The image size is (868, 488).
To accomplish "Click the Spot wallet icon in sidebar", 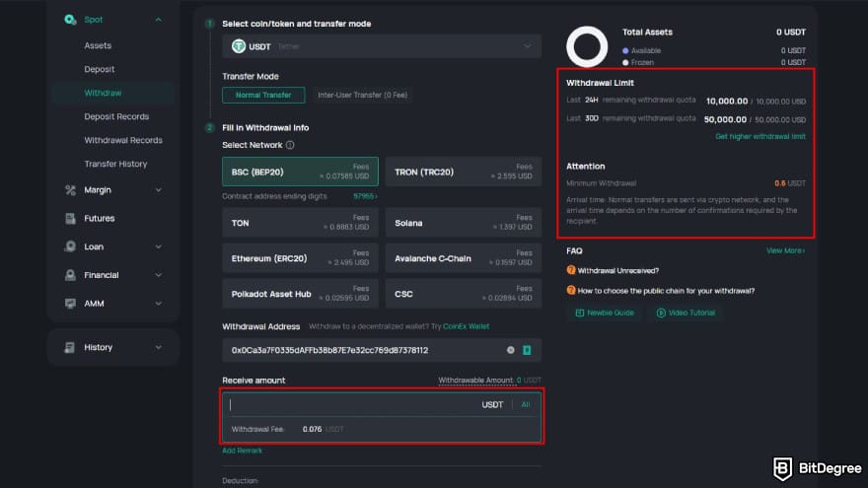I will pos(70,20).
